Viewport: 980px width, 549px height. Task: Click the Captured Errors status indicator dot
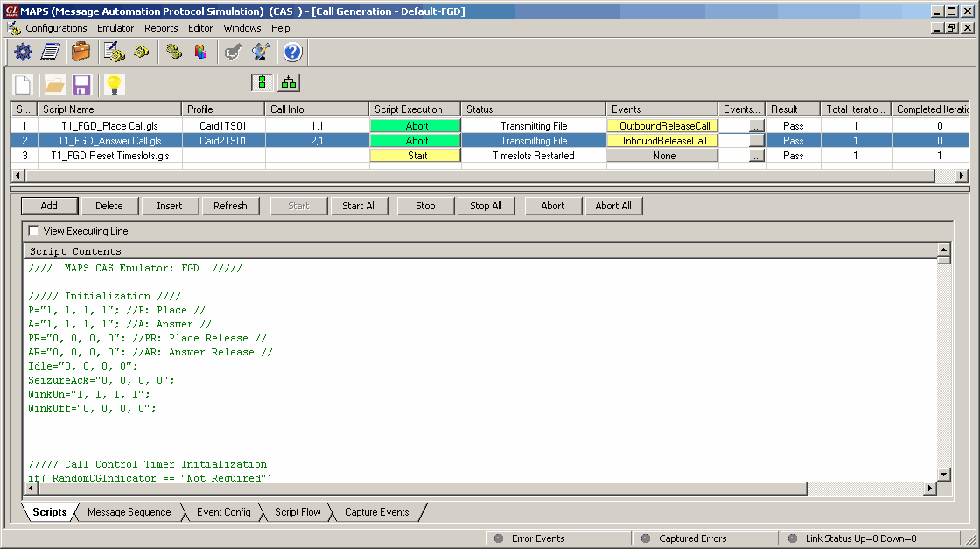click(646, 538)
